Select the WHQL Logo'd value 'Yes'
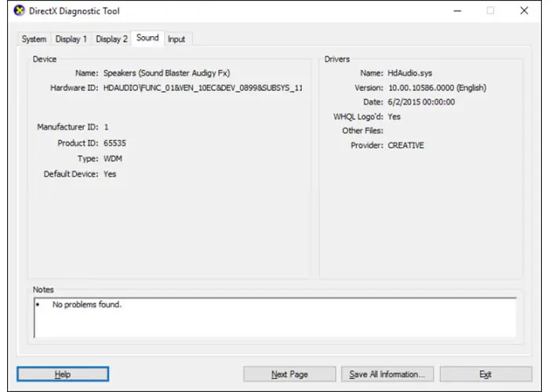 coord(394,117)
